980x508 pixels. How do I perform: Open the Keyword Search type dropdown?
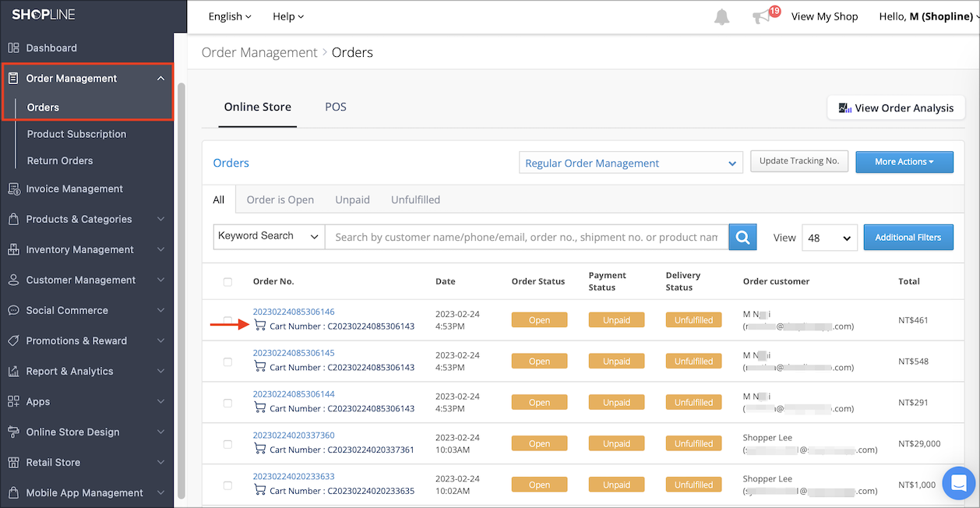[269, 237]
